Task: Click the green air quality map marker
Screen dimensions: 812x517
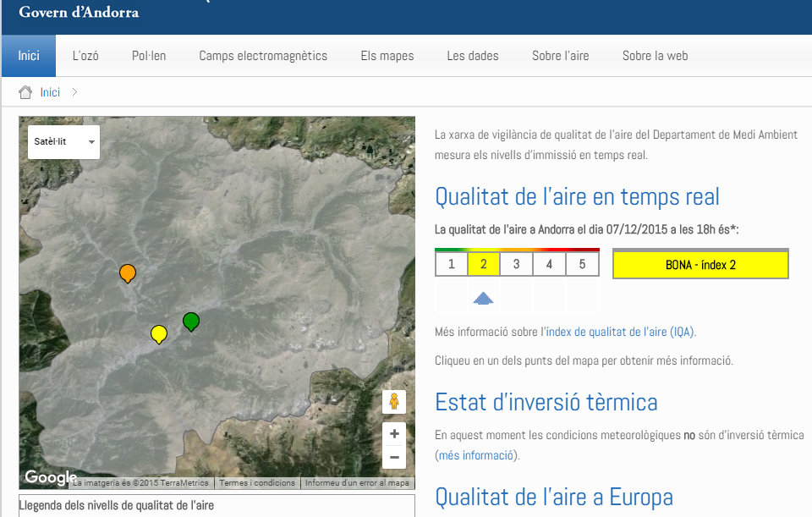Action: (x=191, y=322)
